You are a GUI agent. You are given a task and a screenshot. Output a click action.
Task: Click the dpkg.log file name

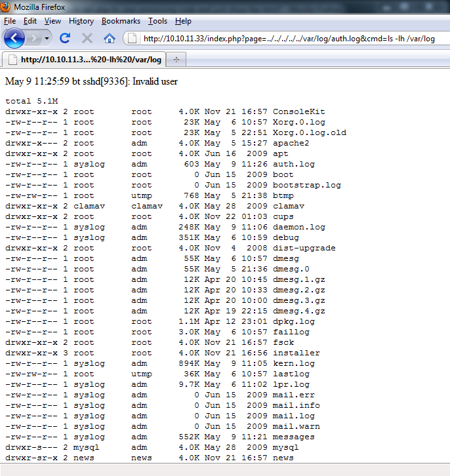(x=294, y=321)
